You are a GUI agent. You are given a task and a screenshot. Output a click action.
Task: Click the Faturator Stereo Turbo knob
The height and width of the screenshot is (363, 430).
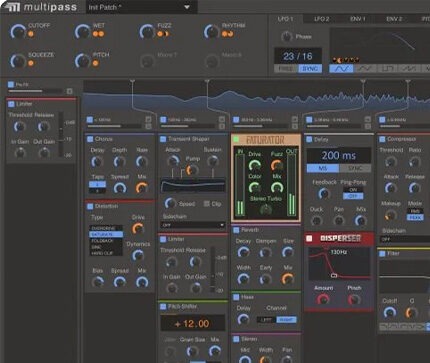[266, 210]
